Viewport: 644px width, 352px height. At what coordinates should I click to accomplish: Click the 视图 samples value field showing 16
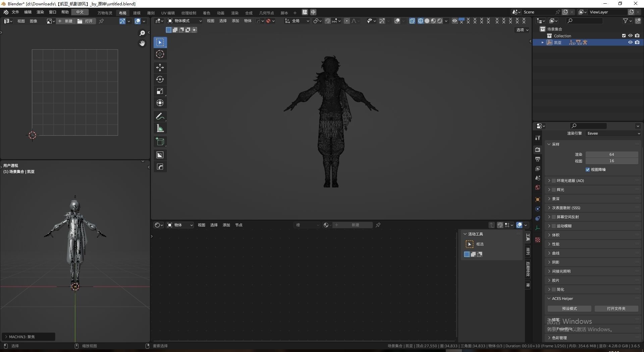click(612, 161)
